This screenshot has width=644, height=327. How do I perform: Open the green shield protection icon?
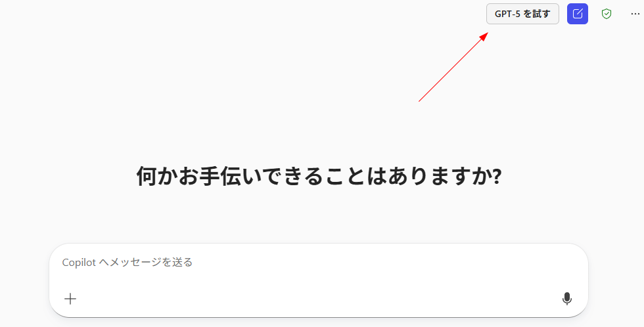pyautogui.click(x=606, y=14)
